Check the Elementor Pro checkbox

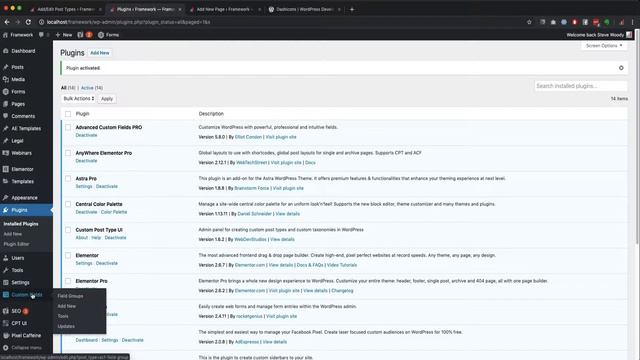tap(68, 281)
